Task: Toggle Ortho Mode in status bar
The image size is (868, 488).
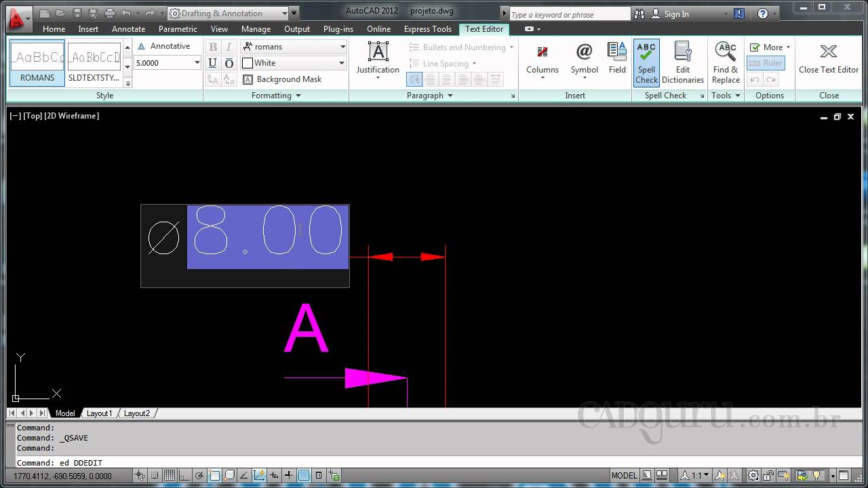Action: pyautogui.click(x=184, y=476)
